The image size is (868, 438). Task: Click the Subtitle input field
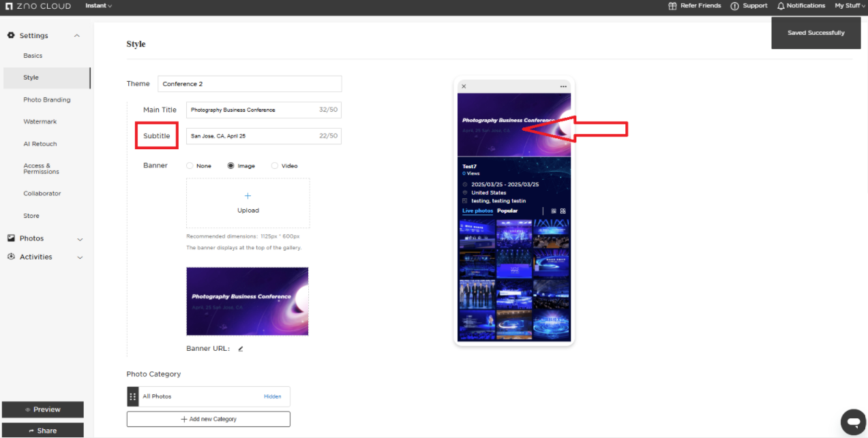click(x=252, y=136)
